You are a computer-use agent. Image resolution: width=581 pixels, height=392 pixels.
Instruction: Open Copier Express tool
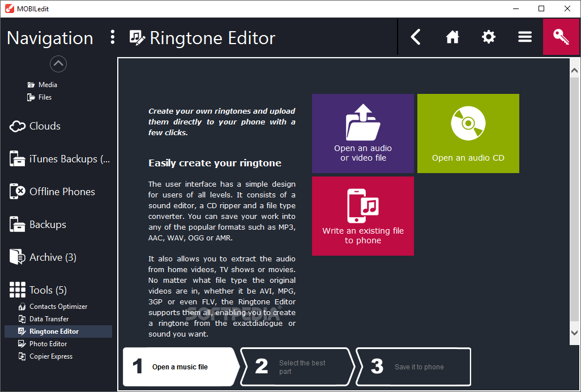point(51,356)
